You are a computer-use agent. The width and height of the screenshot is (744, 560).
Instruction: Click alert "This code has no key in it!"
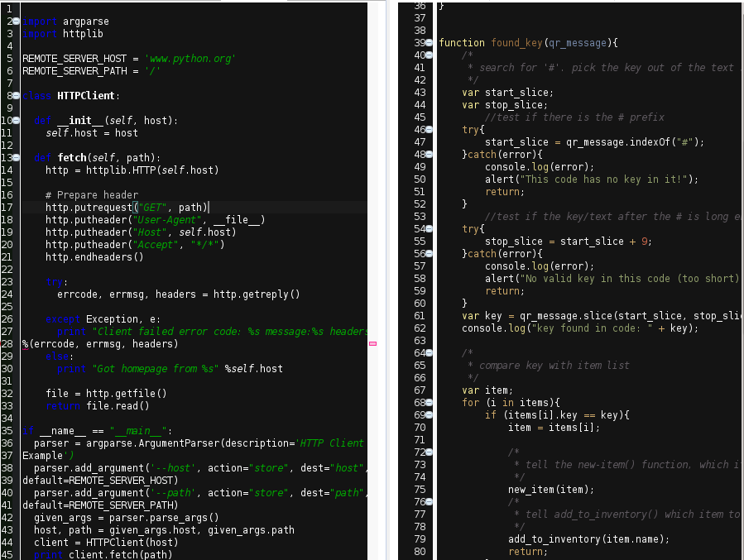point(592,179)
